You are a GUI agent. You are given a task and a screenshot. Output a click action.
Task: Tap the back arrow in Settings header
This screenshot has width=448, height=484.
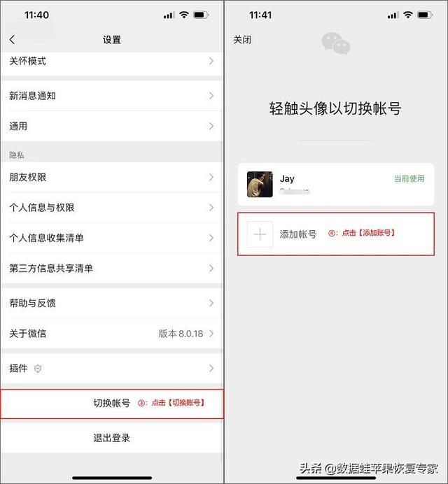[x=13, y=39]
